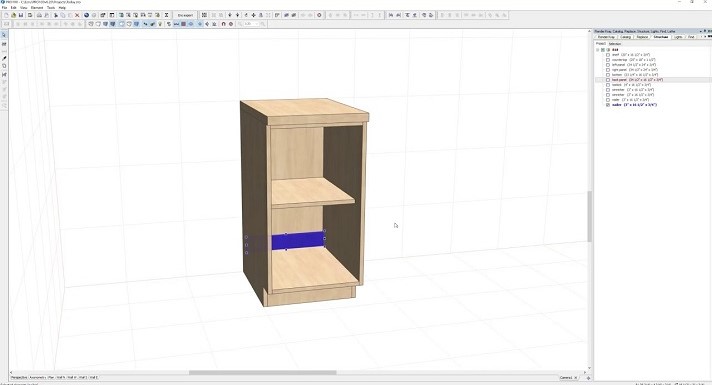Click the Print icon in toolbar
Screen dimensions: 712x385
pyautogui.click(x=40, y=15)
